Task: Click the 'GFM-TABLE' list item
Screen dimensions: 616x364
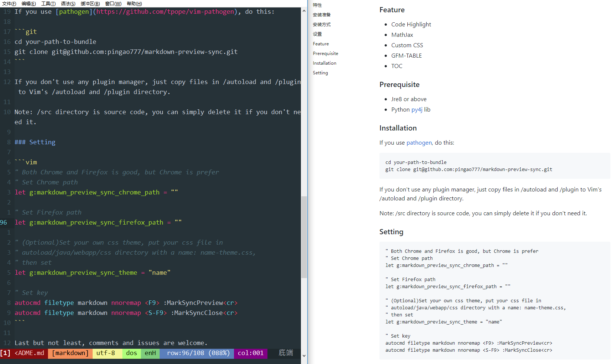Action: tap(407, 56)
